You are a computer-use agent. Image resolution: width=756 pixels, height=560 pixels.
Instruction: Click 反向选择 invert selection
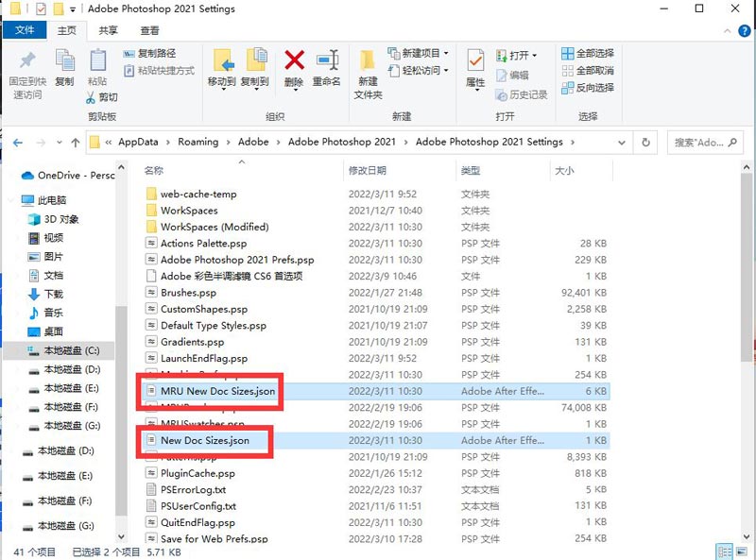[x=588, y=88]
